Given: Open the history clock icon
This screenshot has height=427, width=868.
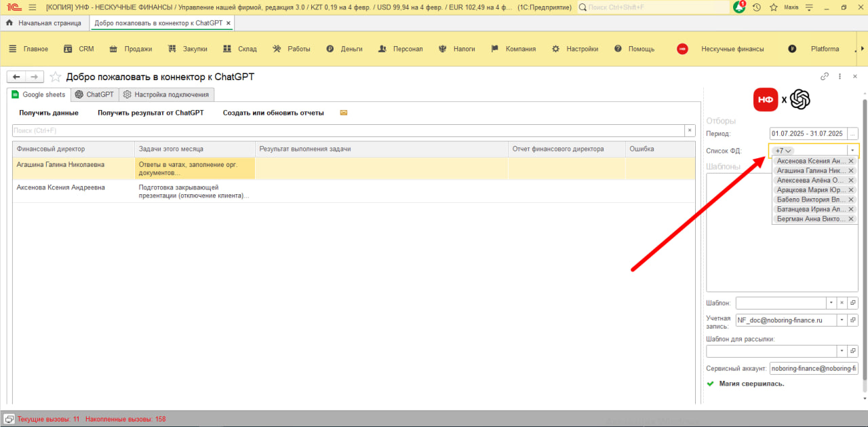Looking at the screenshot, I should (x=756, y=7).
